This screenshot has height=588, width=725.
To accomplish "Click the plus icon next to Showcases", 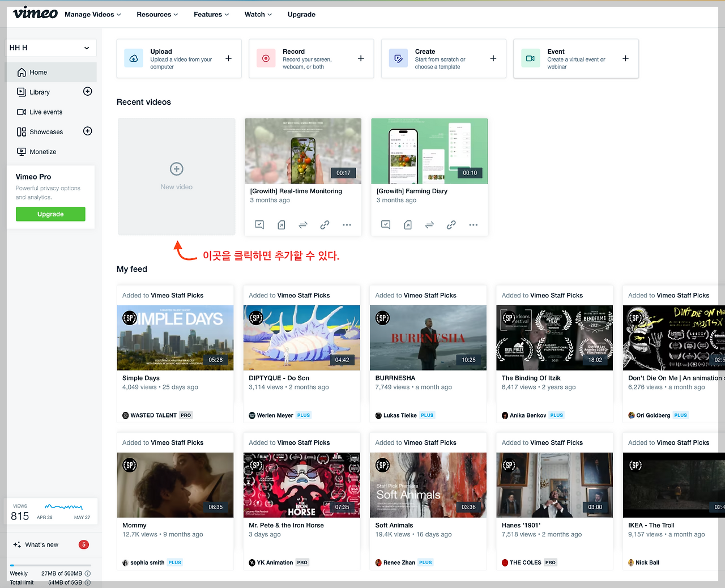I will [88, 131].
